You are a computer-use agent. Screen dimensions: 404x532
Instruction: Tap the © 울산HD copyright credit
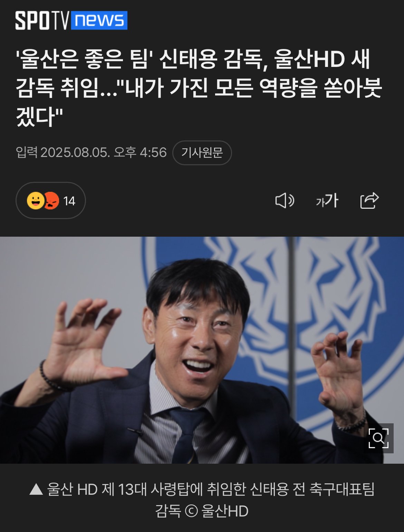pyautogui.click(x=217, y=511)
